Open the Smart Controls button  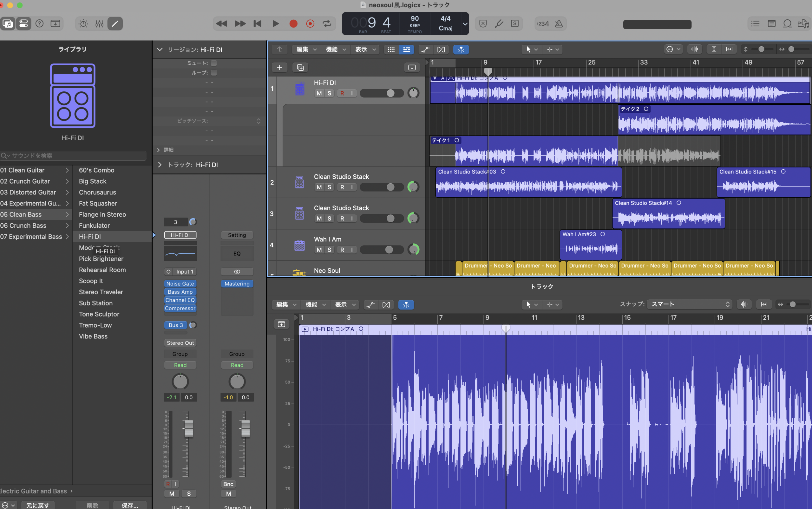pos(83,23)
